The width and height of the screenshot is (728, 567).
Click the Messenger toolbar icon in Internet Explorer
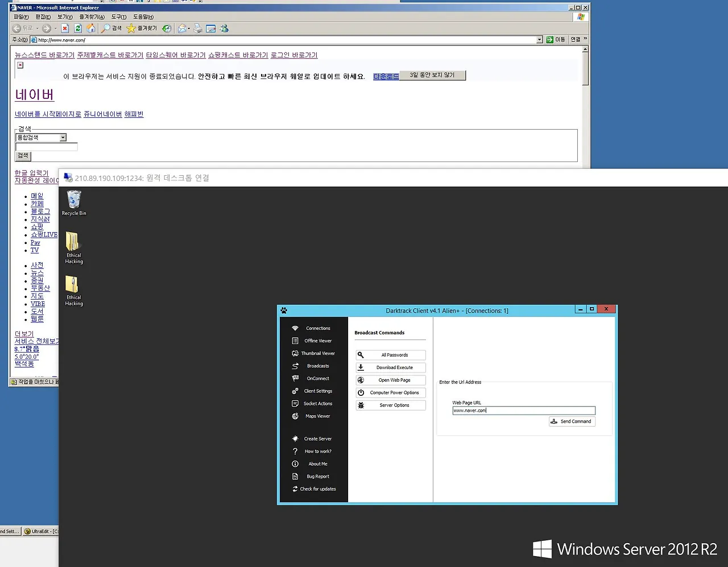[x=224, y=28]
